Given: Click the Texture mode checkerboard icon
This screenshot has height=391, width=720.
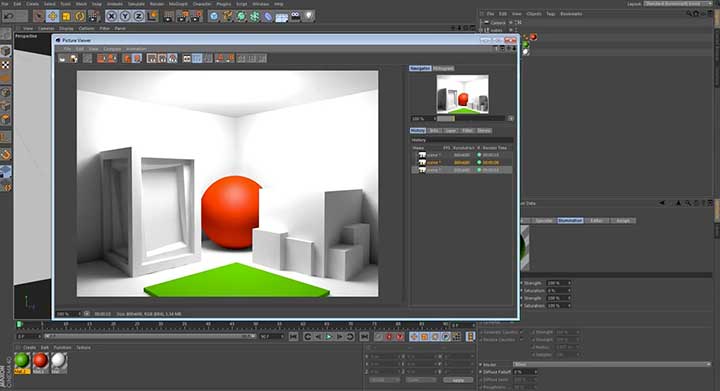Looking at the screenshot, I should point(6,65).
